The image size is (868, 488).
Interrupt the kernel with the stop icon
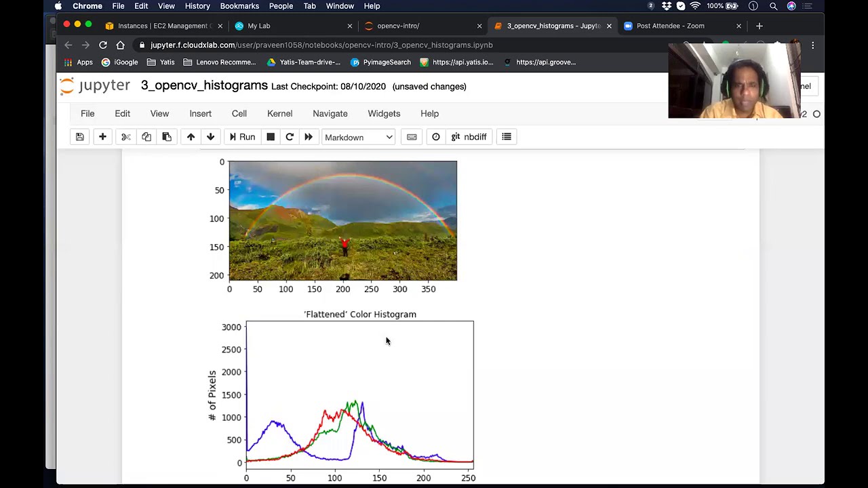(x=271, y=137)
